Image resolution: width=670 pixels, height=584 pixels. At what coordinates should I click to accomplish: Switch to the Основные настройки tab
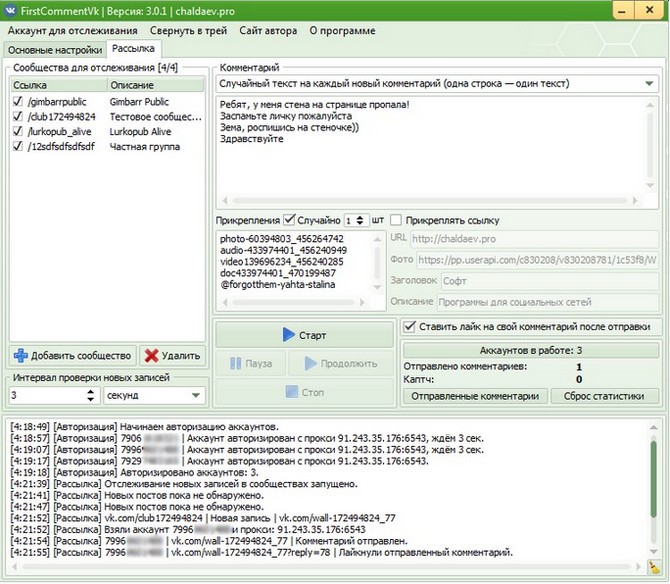click(55, 50)
